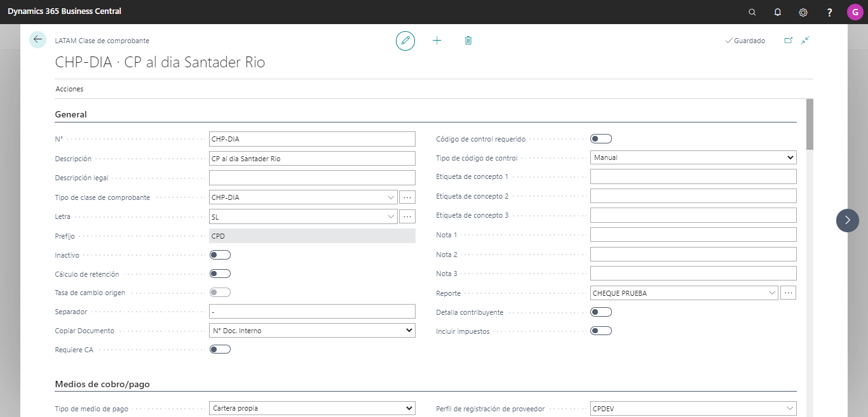Expand the Reporte CHEQUE PRUEBA dropdown
This screenshot has width=868, height=417.
[772, 293]
